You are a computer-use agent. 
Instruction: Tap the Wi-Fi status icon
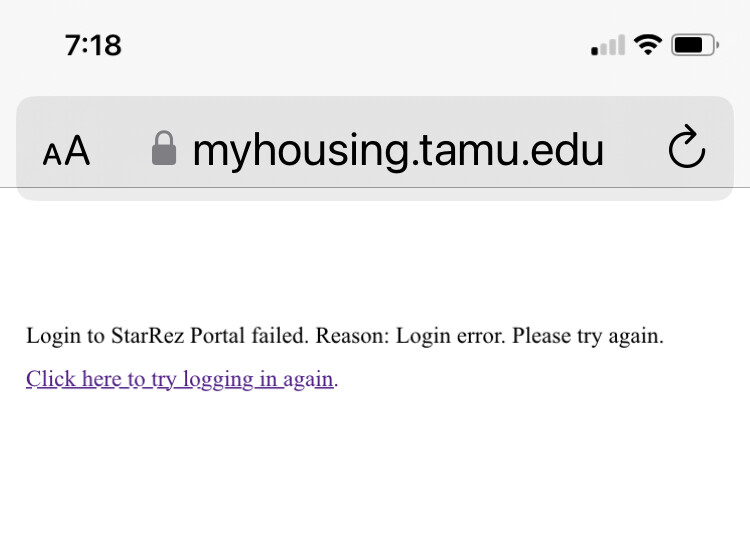(x=648, y=45)
